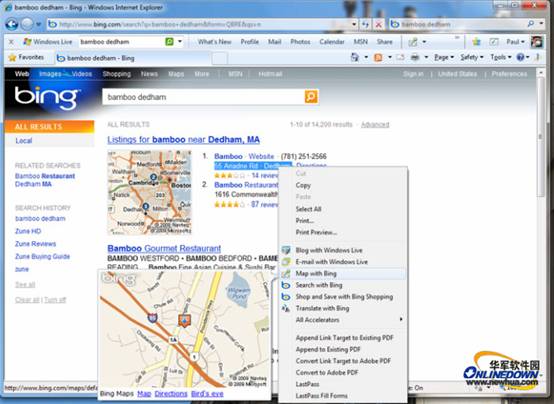Switch to Videos in Bing navigation
554x404 pixels.
[82, 74]
